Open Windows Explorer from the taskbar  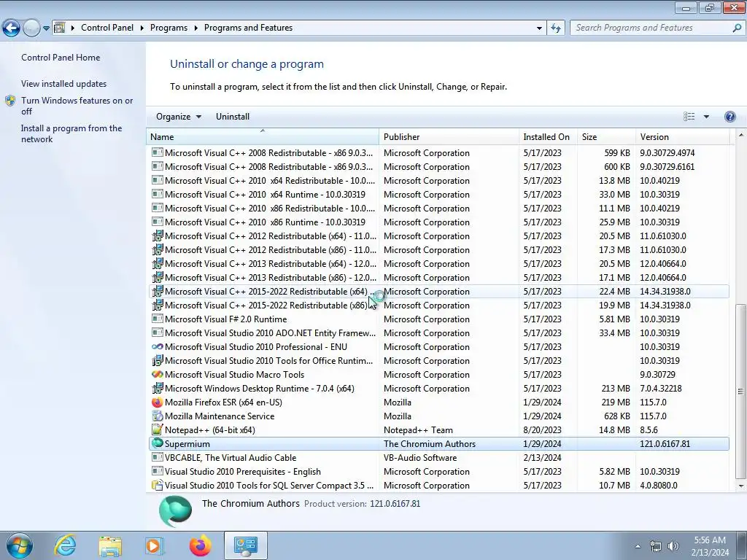pos(110,546)
